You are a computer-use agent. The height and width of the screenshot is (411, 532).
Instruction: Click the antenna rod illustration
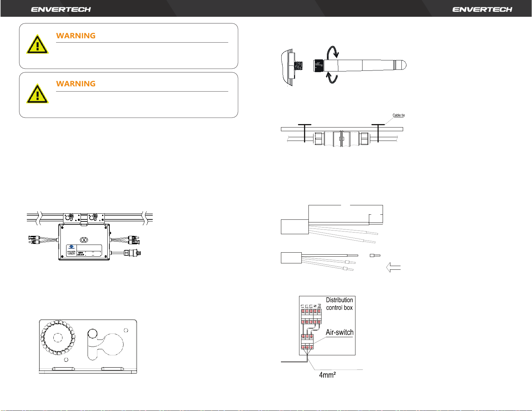pos(366,65)
